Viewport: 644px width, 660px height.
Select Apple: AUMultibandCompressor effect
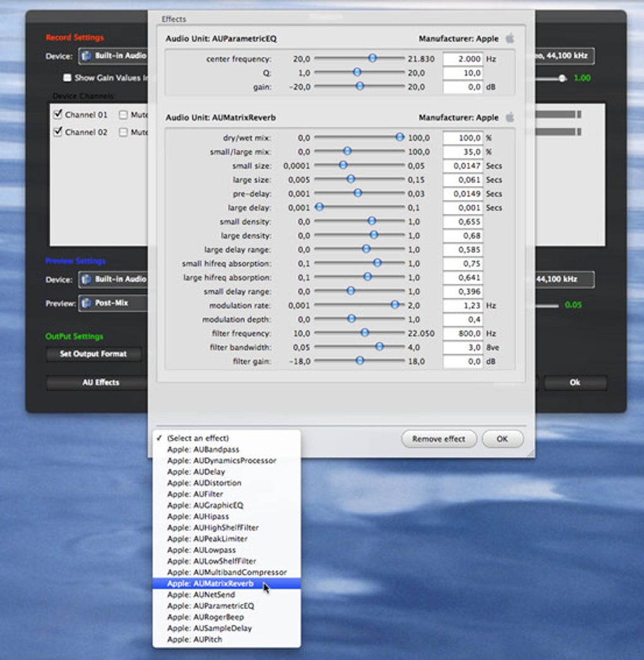(227, 572)
